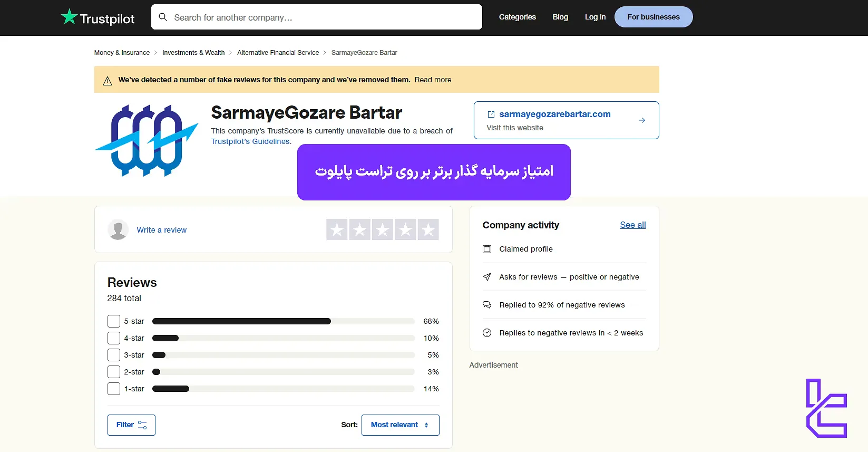Open Trustpilot's Guidelines link
Viewport: 868px width, 452px height.
[250, 141]
